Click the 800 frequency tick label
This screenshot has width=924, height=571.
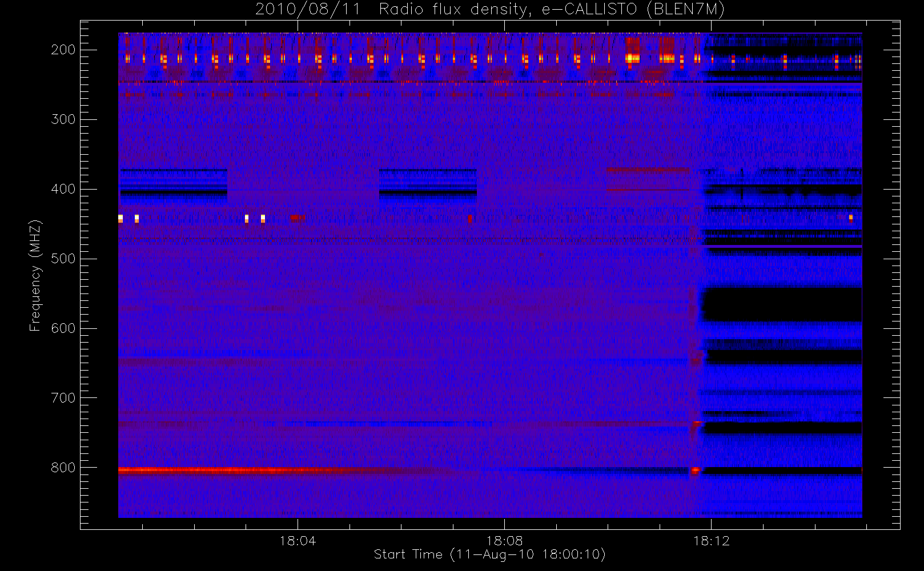click(x=63, y=468)
